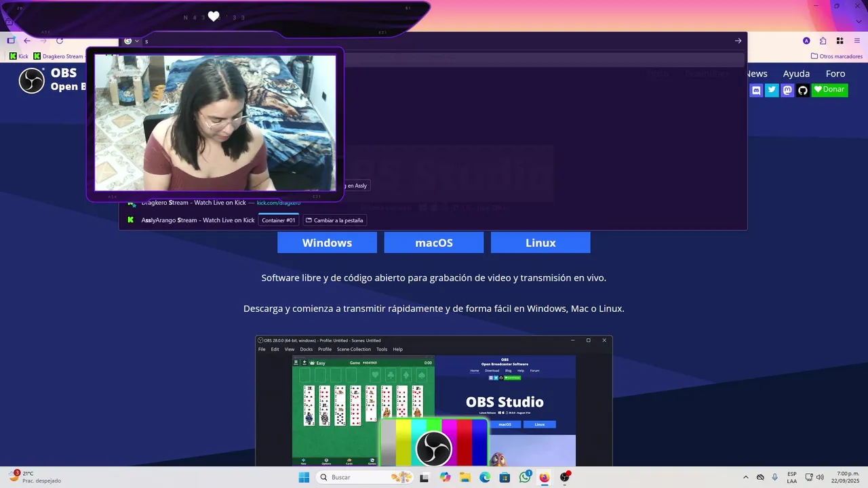Screen dimensions: 868x488
Task: Open the weather widget showing 21°C
Action: (x=35, y=477)
